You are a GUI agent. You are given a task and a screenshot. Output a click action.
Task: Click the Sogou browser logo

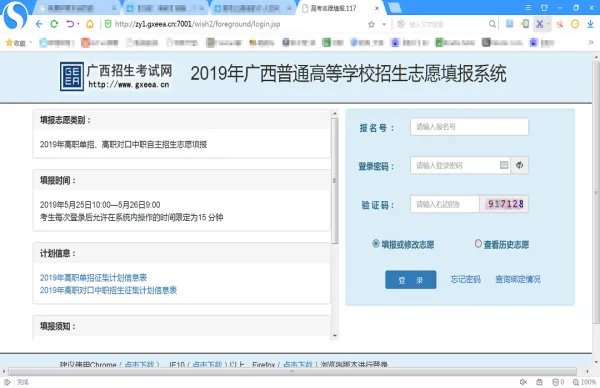coord(15,16)
